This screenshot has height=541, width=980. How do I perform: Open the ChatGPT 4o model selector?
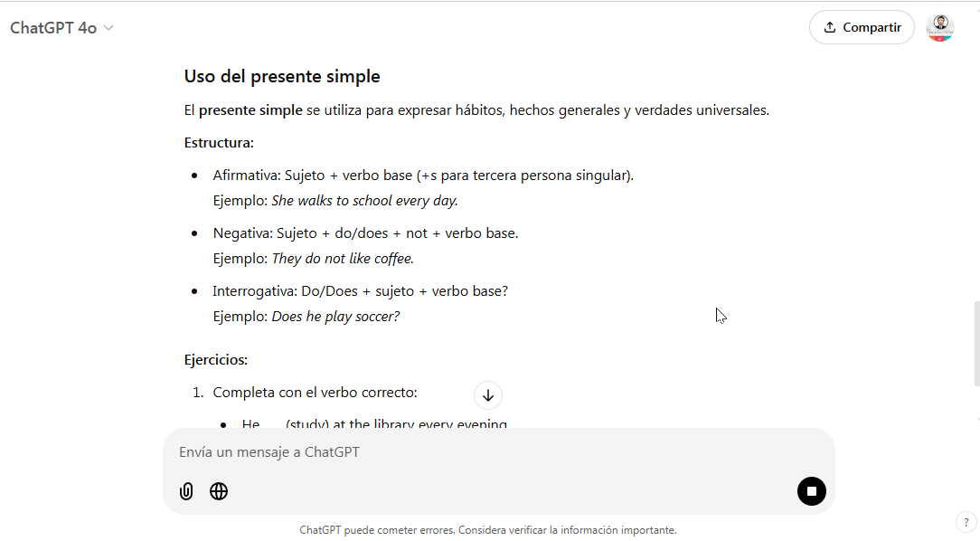[61, 28]
